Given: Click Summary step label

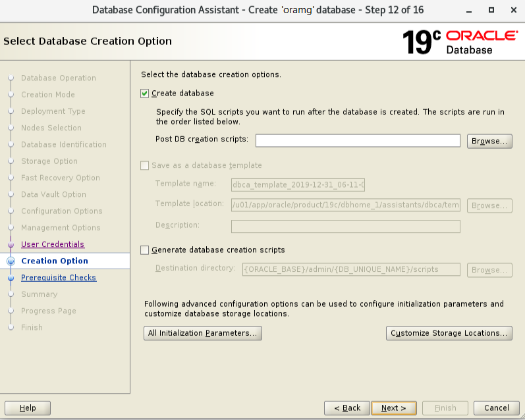Looking at the screenshot, I should click(39, 294).
